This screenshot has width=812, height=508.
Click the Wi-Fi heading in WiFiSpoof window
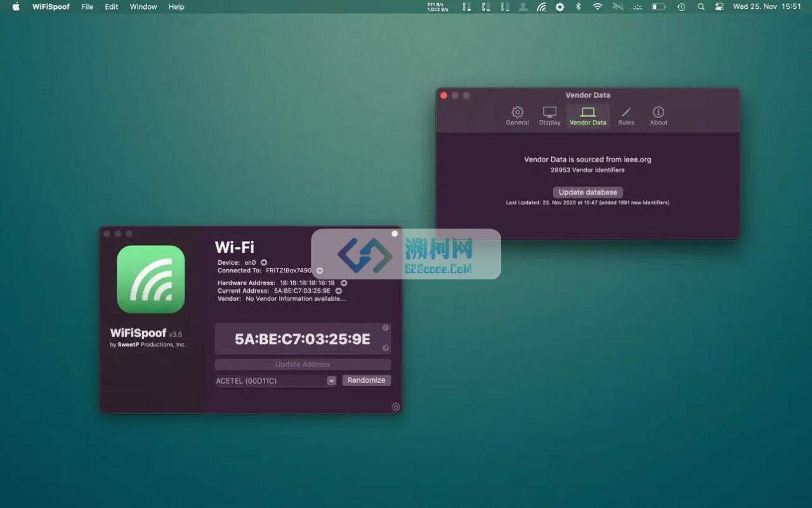coord(234,247)
